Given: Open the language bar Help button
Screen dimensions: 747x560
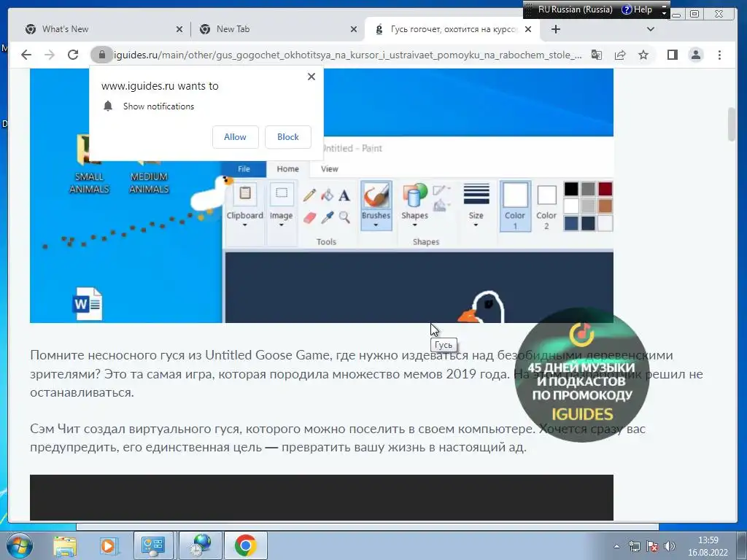Looking at the screenshot, I should 637,9.
